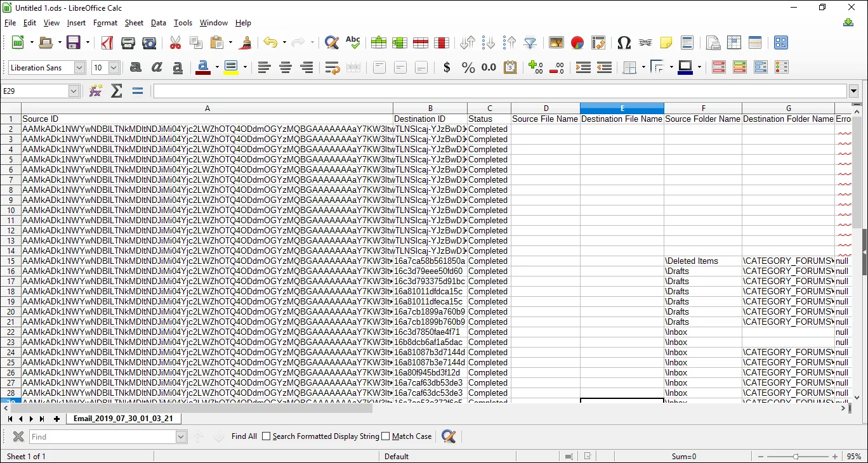Insert special character Omega icon
868x463 pixels.
tap(624, 42)
